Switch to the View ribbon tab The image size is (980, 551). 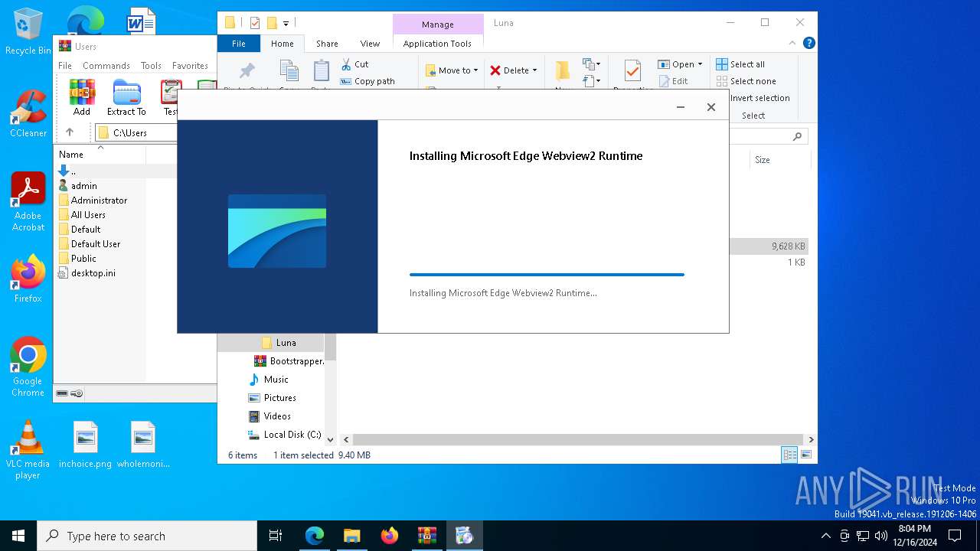(x=370, y=44)
